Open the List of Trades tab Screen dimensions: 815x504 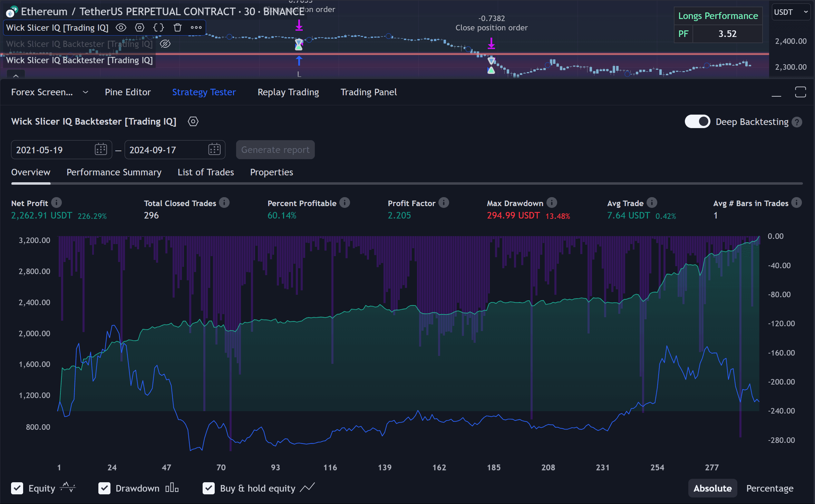coord(206,172)
